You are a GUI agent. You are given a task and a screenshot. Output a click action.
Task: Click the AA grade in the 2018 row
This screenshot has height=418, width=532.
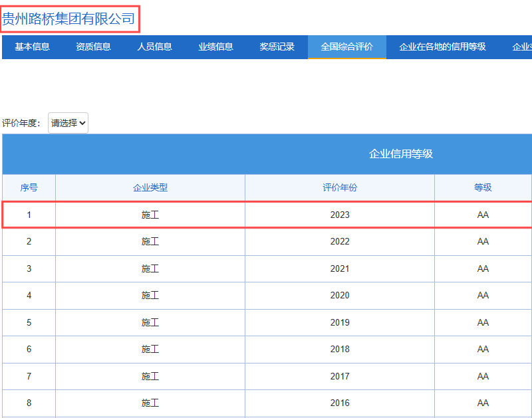(483, 349)
